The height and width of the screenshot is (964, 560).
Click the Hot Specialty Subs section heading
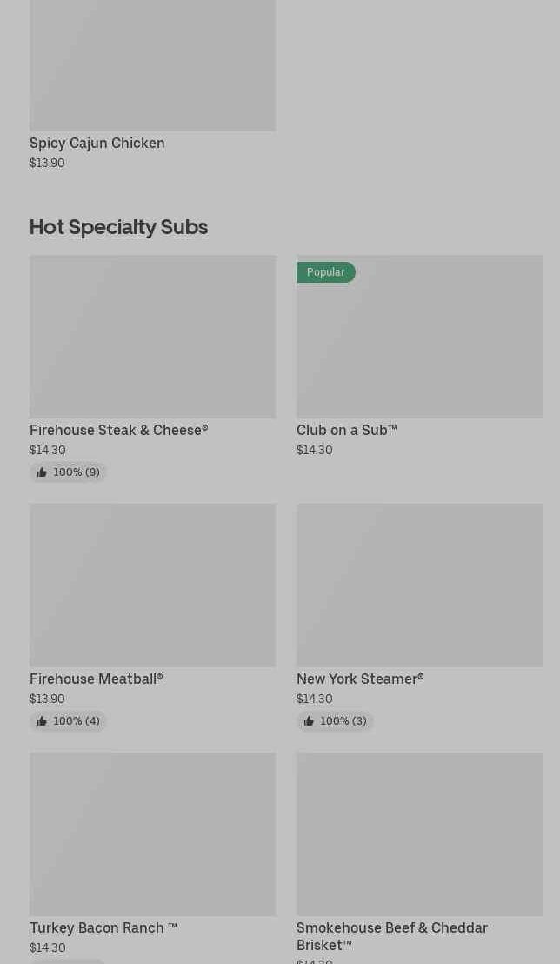click(x=118, y=226)
